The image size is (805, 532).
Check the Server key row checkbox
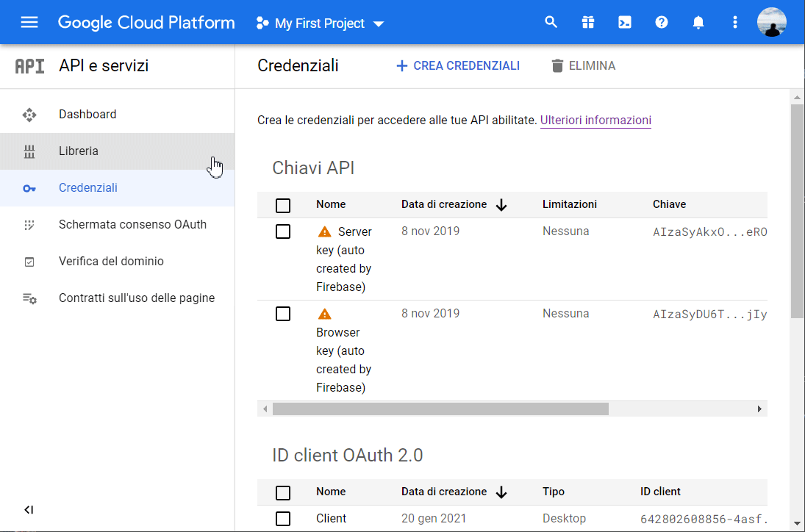tap(283, 231)
